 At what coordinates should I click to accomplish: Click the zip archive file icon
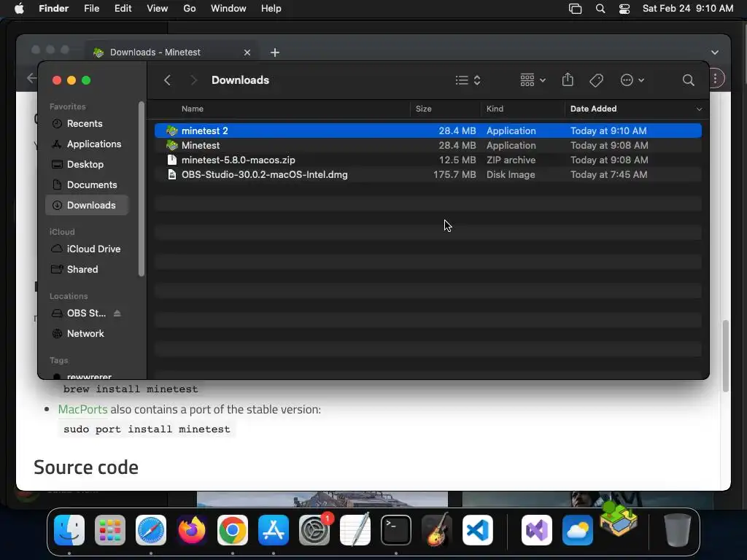[172, 160]
